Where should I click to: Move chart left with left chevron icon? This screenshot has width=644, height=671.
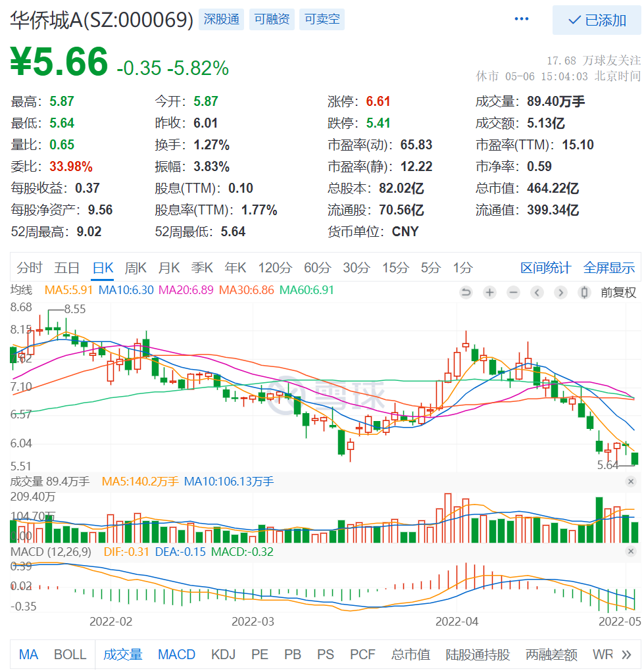click(537, 293)
